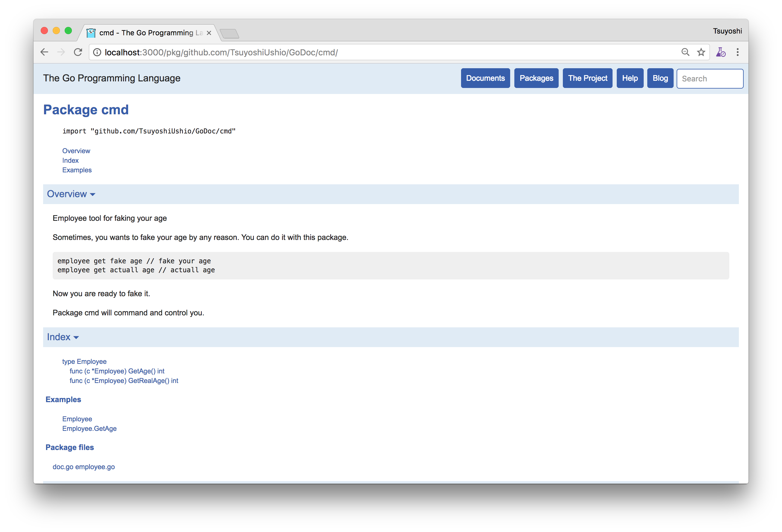The width and height of the screenshot is (782, 532).
Task: Reload the current page
Action: 78,52
